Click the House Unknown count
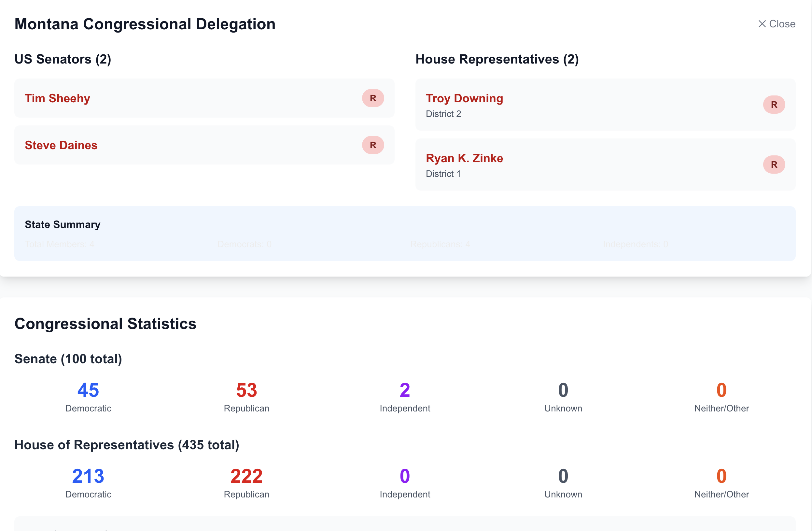 pyautogui.click(x=563, y=476)
